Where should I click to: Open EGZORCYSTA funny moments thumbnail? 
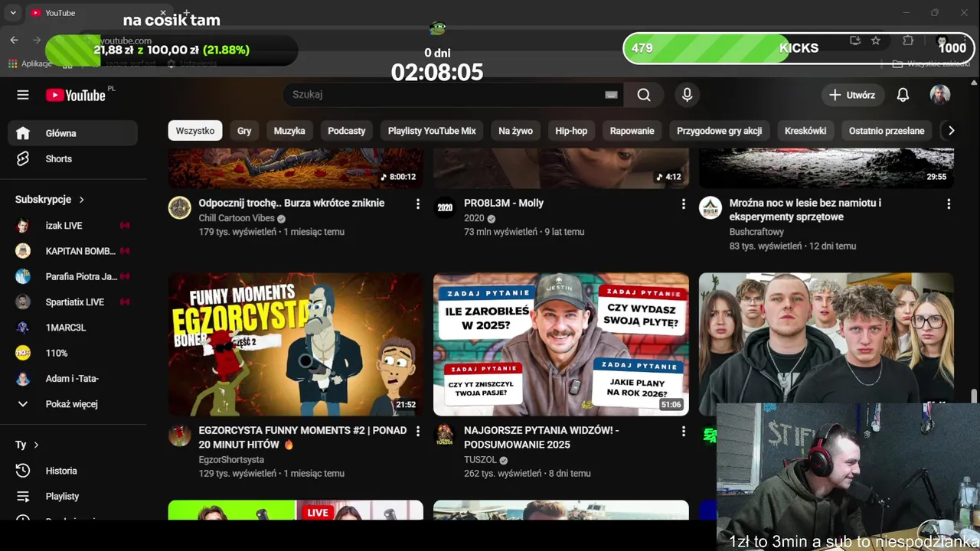[296, 344]
